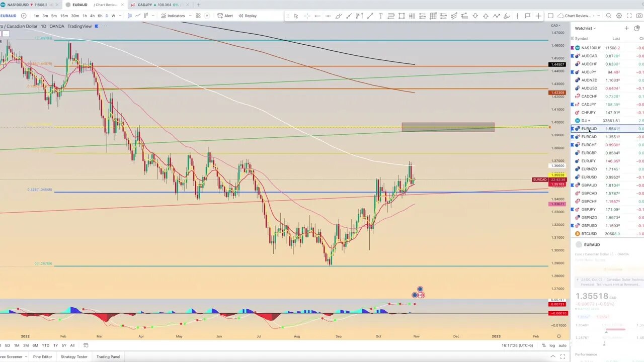644x362 pixels.
Task: Select the text T tool
Action: tap(380, 16)
